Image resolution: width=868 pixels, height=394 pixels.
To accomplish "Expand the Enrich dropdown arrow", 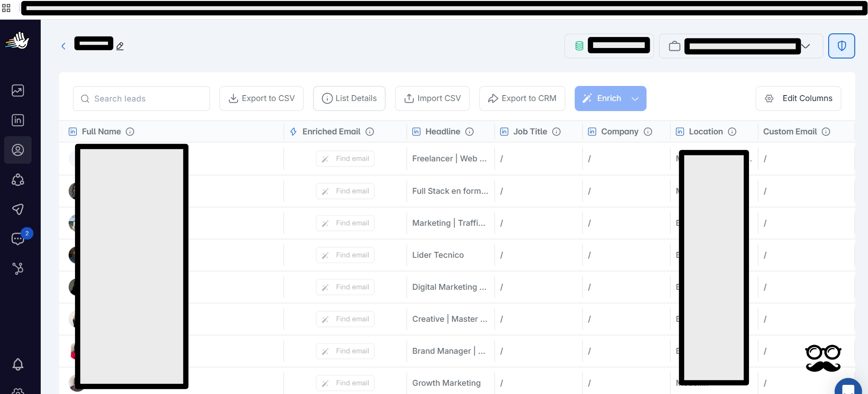I will coord(635,98).
